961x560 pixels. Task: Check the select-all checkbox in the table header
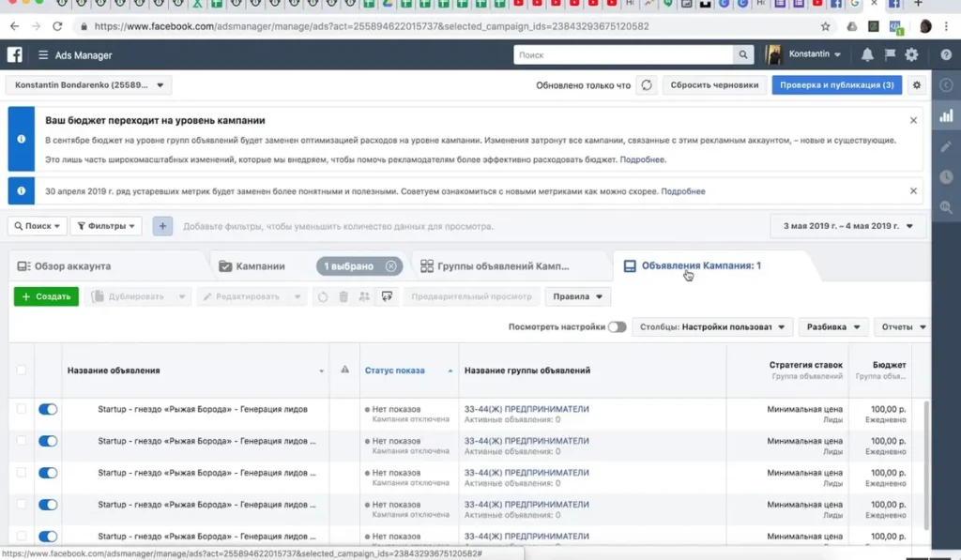click(x=22, y=371)
